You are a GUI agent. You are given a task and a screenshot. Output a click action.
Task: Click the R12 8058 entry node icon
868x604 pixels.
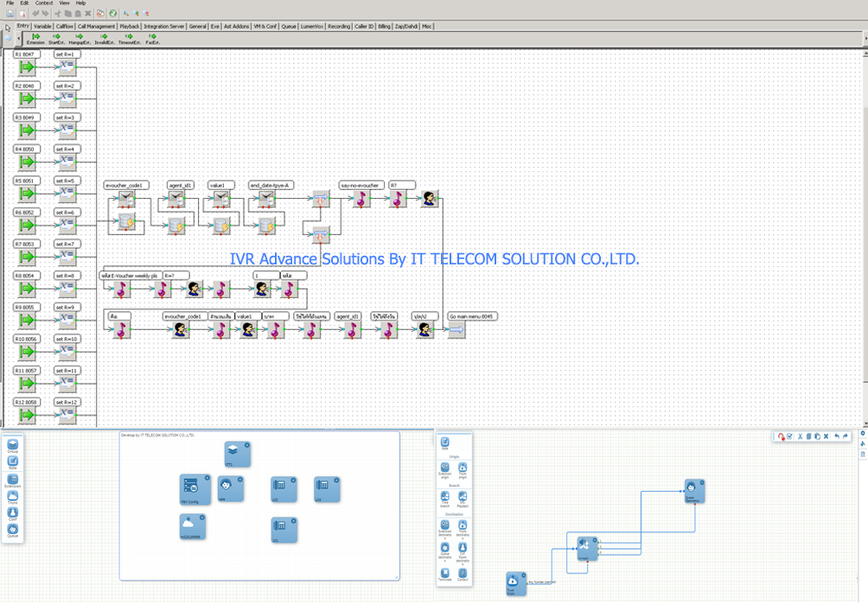click(26, 416)
